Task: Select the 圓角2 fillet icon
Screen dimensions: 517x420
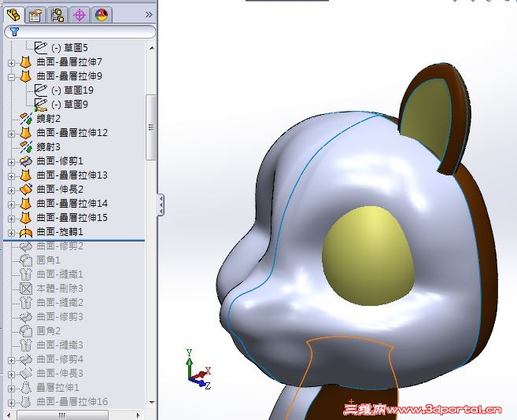Action: coord(26,330)
